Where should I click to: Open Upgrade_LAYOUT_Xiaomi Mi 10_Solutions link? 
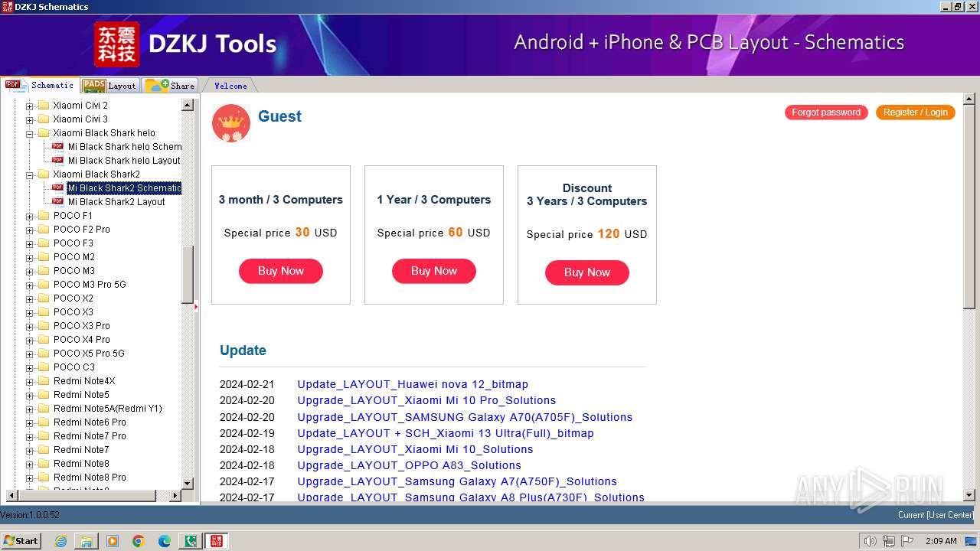pyautogui.click(x=415, y=449)
